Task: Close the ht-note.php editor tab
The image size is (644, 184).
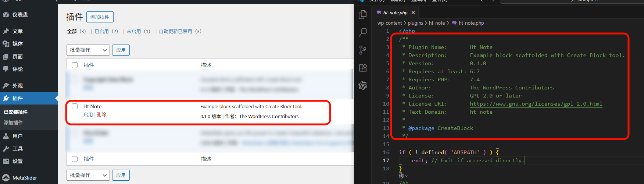Action: click(x=413, y=13)
